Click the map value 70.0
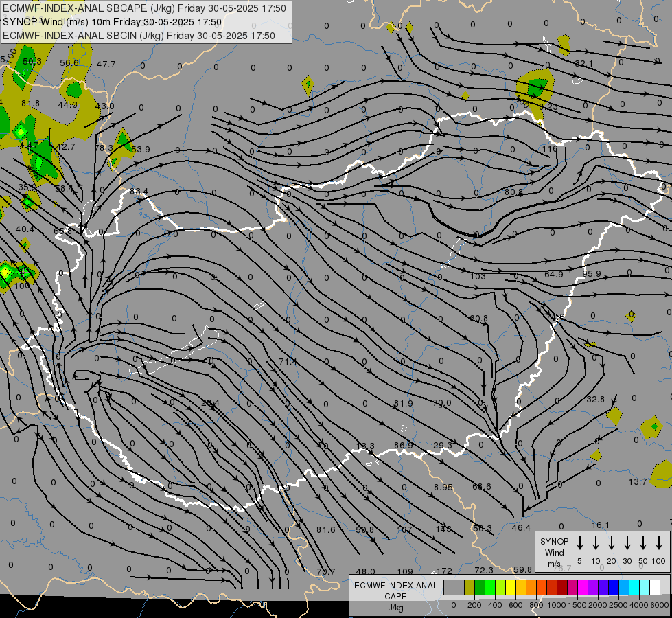The image size is (672, 618). pyautogui.click(x=442, y=402)
